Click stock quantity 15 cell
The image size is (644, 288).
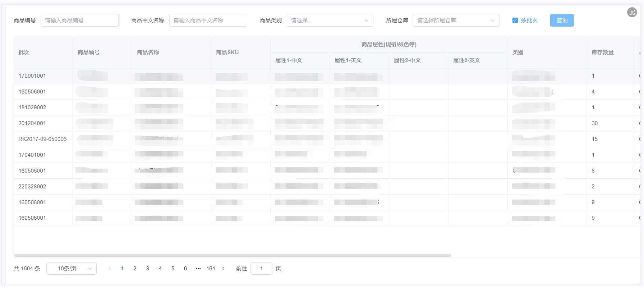click(x=610, y=139)
